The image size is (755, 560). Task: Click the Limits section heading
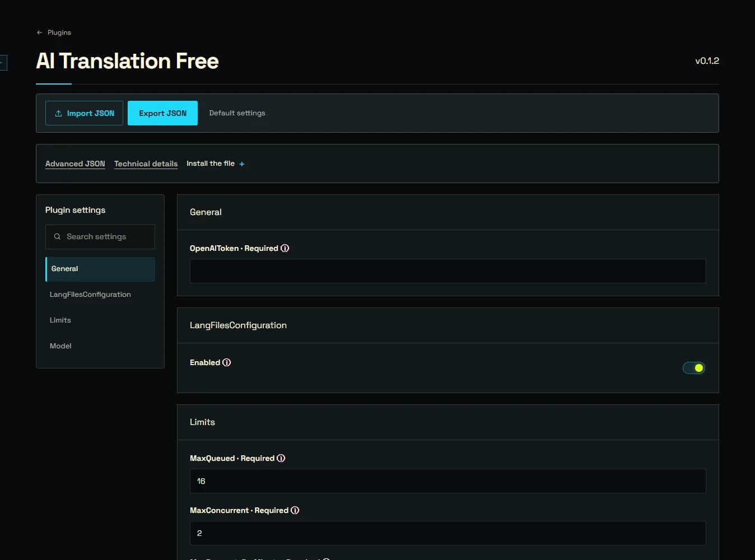coord(202,422)
